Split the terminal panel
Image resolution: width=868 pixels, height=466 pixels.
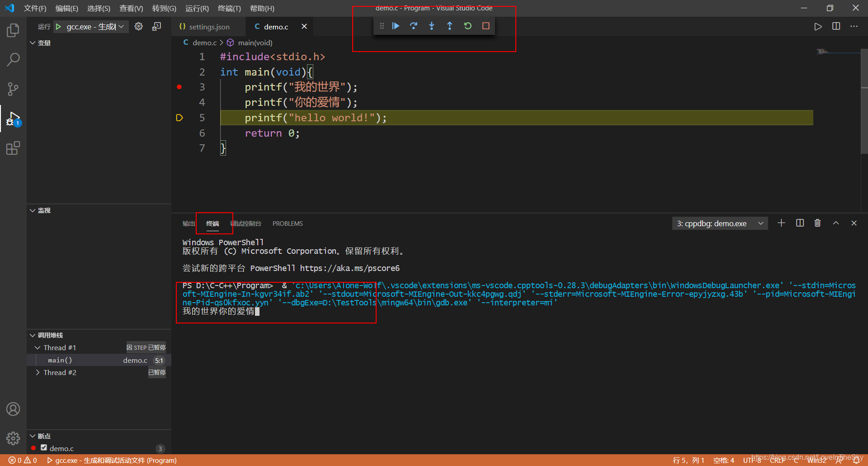coord(800,223)
